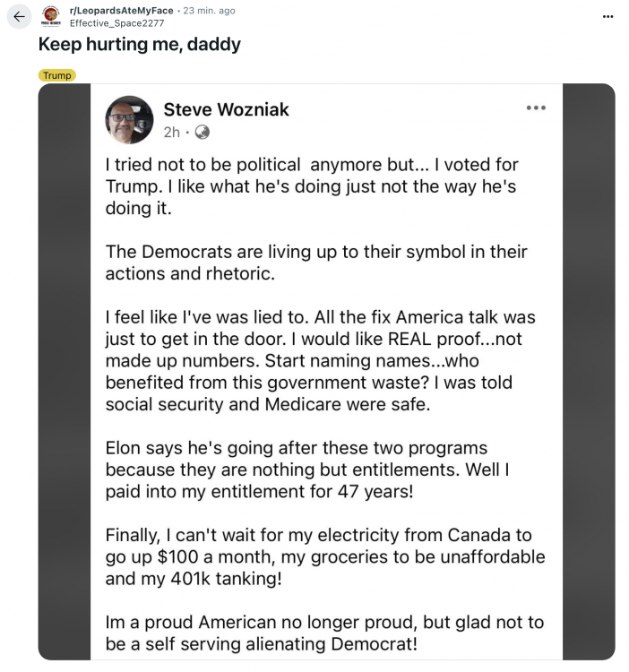The width and height of the screenshot is (629, 672).
Task: Filter by the Trump flair tag
Action: 56,75
